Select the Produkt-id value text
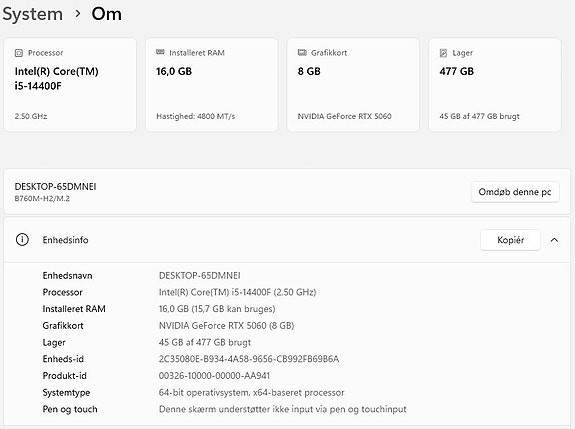 214,376
